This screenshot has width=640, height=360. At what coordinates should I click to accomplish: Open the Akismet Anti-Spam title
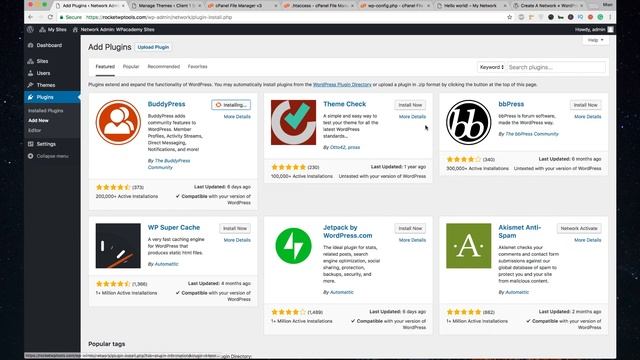[520, 231]
